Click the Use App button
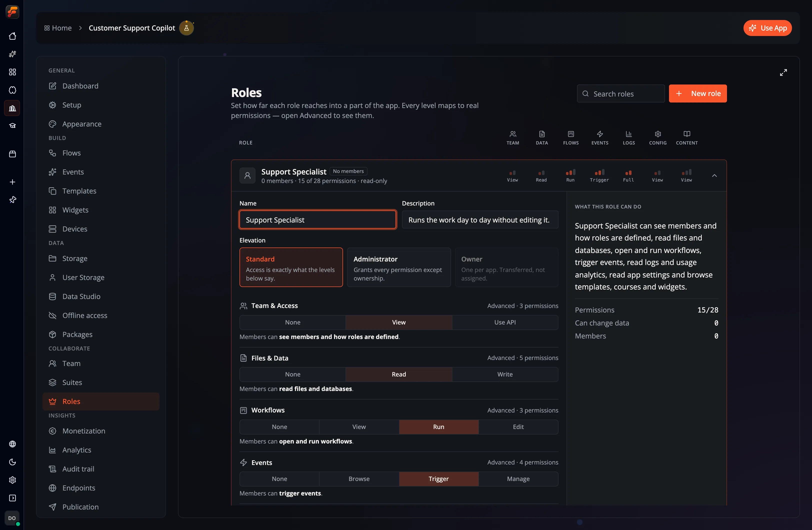Viewport: 812px width, 530px height. [x=767, y=28]
